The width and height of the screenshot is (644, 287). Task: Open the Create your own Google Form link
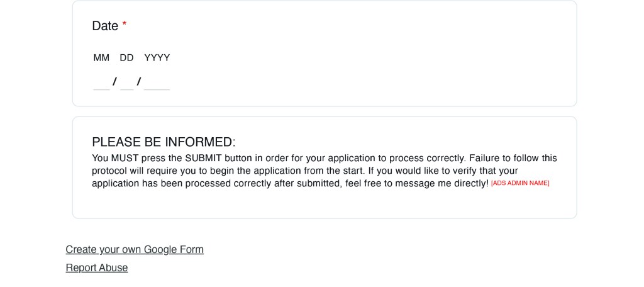tap(135, 249)
